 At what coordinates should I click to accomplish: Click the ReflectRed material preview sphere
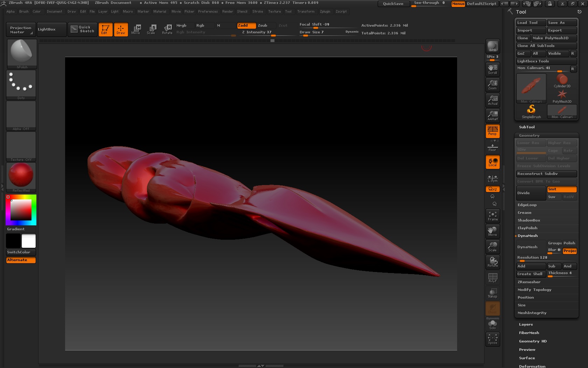pos(21,175)
